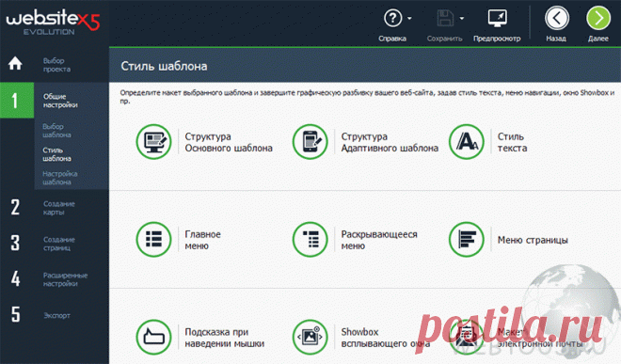Click Подсказка при наведении мышки label
This screenshot has height=364, width=621.
click(224, 338)
